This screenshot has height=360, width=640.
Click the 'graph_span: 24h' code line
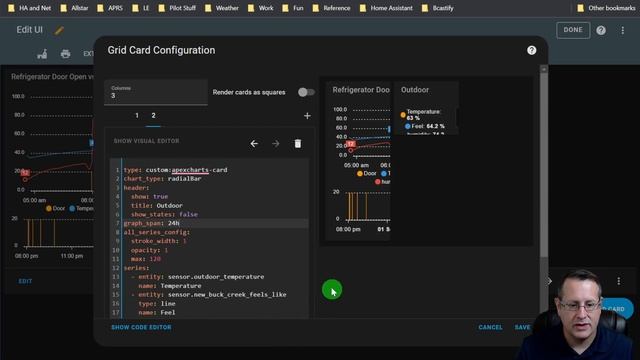[151, 223]
